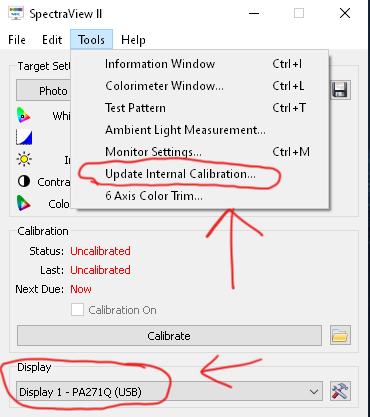Open the File menu

pyautogui.click(x=17, y=40)
